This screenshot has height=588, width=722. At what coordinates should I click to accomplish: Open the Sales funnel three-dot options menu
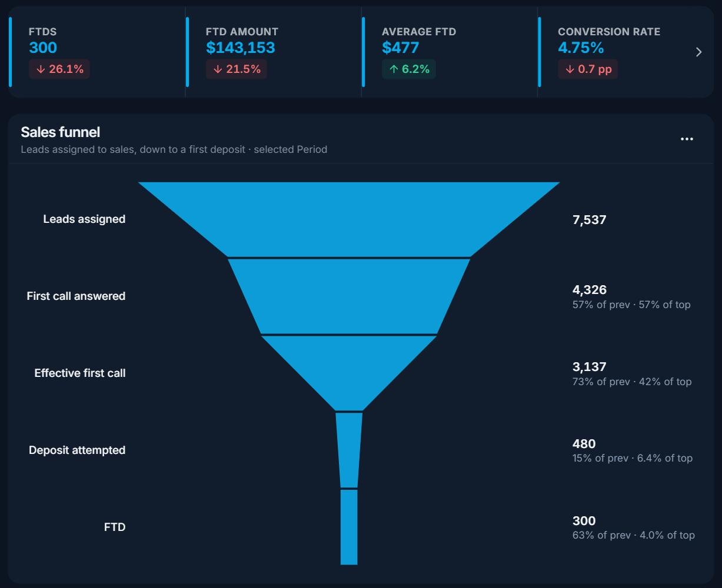click(x=687, y=139)
